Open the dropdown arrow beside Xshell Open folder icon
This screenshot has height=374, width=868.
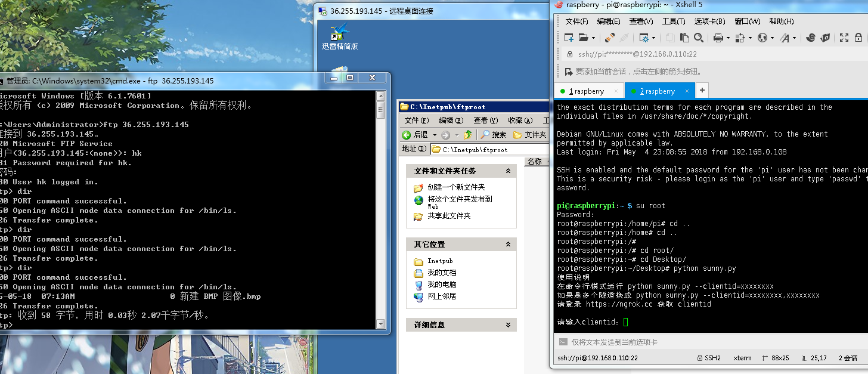(x=593, y=38)
